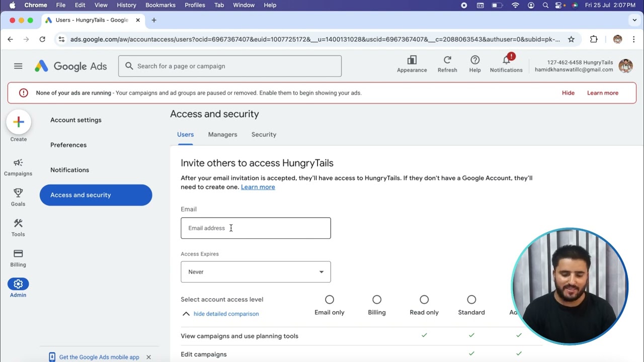Open Wi-Fi status menu
Image resolution: width=644 pixels, height=362 pixels.
pyautogui.click(x=515, y=5)
